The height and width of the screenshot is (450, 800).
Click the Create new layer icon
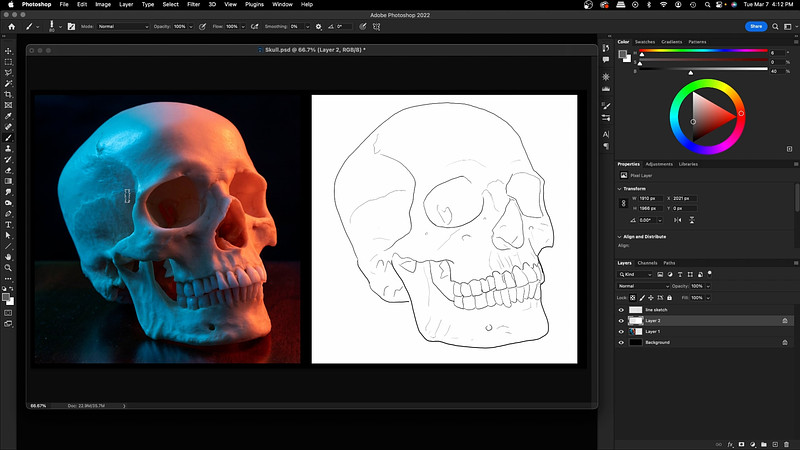775,444
